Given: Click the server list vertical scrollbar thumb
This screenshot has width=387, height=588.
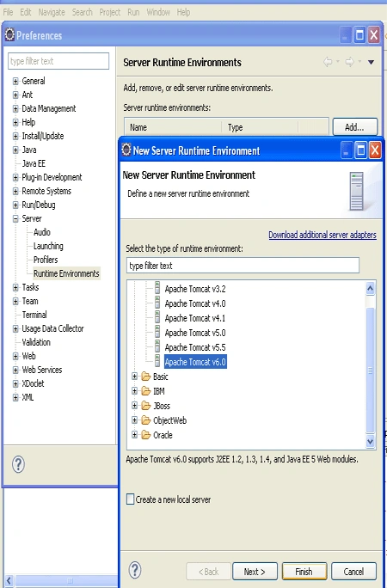Looking at the screenshot, I should 370,370.
